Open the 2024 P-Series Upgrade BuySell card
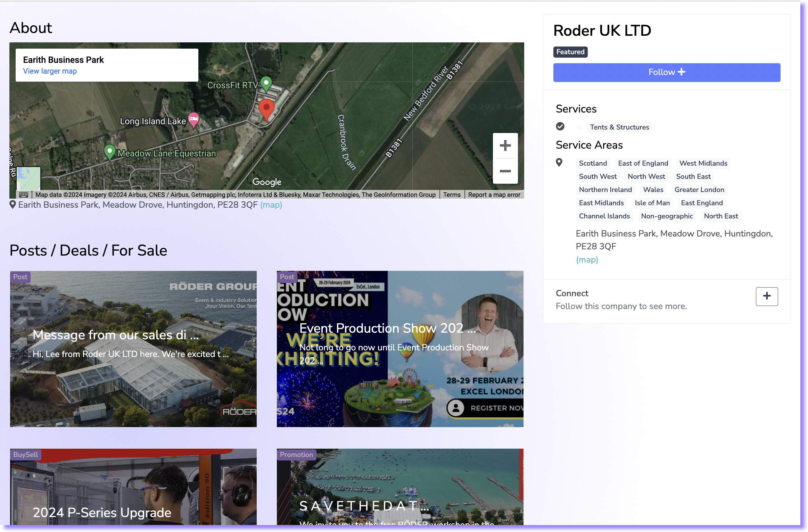The height and width of the screenshot is (532, 808). [133, 487]
